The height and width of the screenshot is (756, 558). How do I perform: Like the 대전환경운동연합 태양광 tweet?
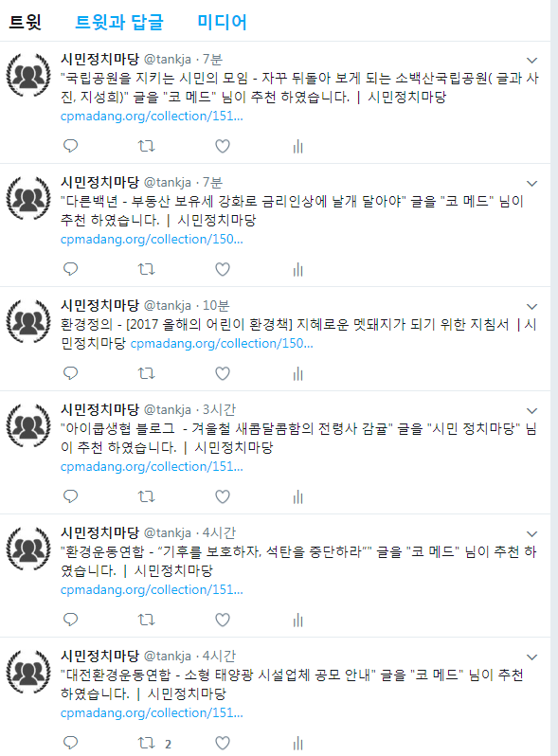(223, 743)
